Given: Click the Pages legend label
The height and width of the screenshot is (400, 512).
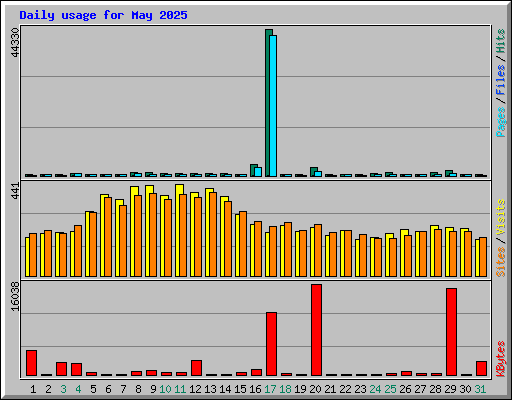Looking at the screenshot, I should 501,122.
